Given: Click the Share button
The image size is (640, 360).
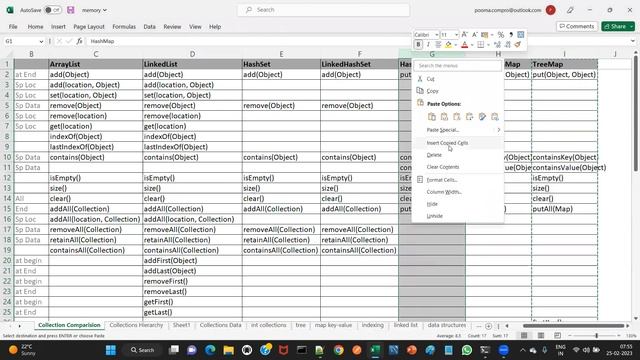Looking at the screenshot, I should [x=615, y=26].
